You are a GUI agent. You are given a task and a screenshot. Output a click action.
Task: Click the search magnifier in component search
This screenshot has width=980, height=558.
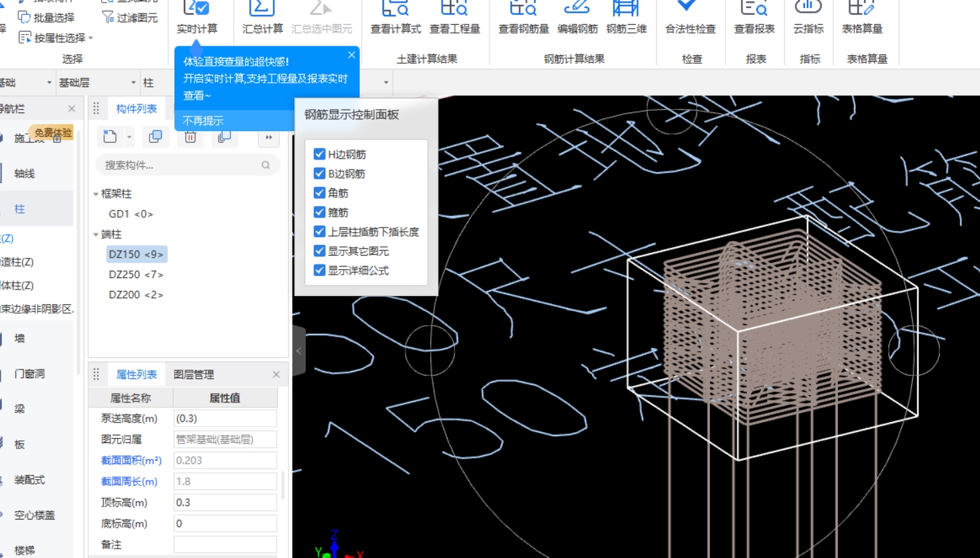click(266, 165)
